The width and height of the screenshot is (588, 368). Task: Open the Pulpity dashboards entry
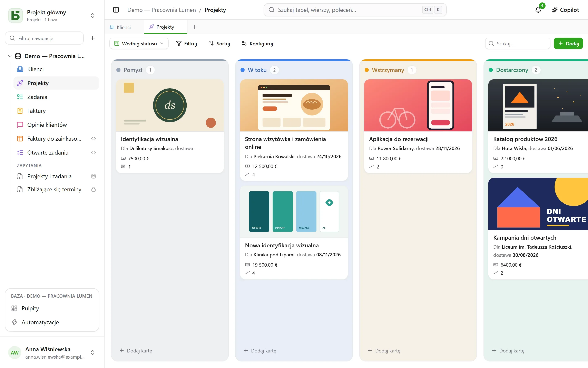(x=52, y=308)
